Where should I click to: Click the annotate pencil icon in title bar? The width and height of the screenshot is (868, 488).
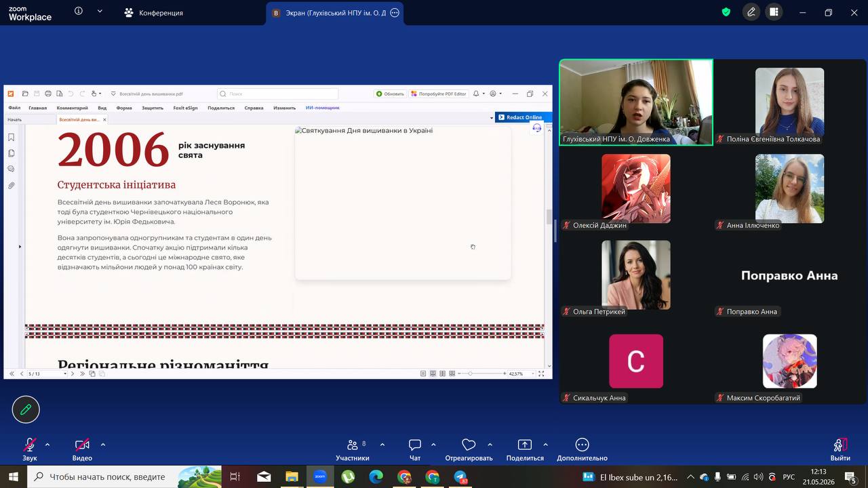click(x=751, y=12)
